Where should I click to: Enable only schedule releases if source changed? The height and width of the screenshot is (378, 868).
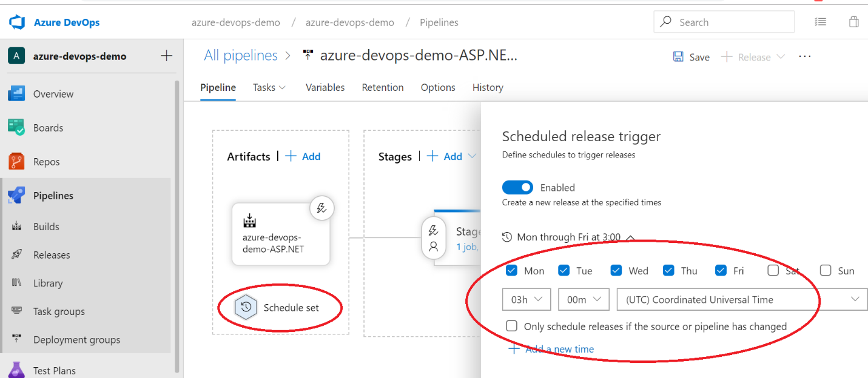(512, 327)
